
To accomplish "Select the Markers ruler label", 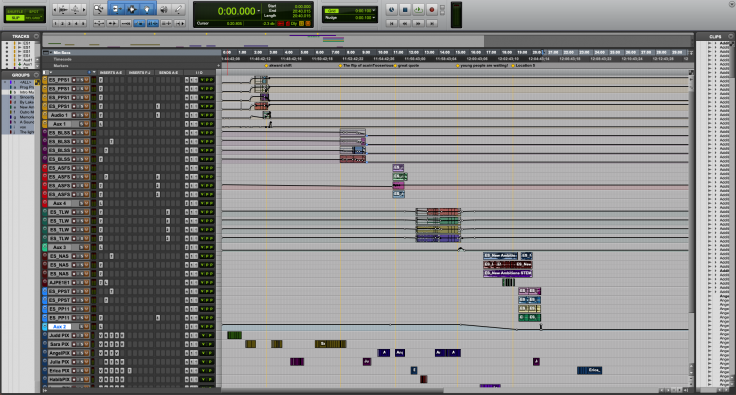I will pos(61,66).
